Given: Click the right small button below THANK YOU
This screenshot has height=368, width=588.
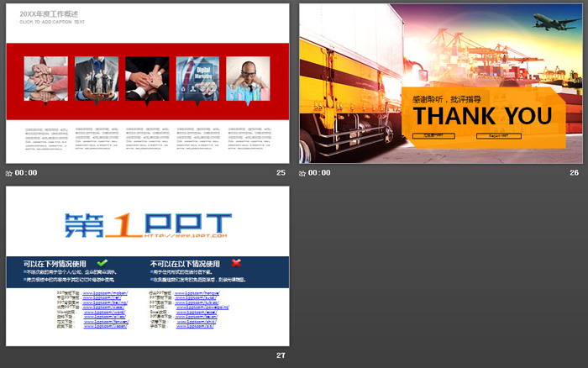Looking at the screenshot, I should point(497,134).
